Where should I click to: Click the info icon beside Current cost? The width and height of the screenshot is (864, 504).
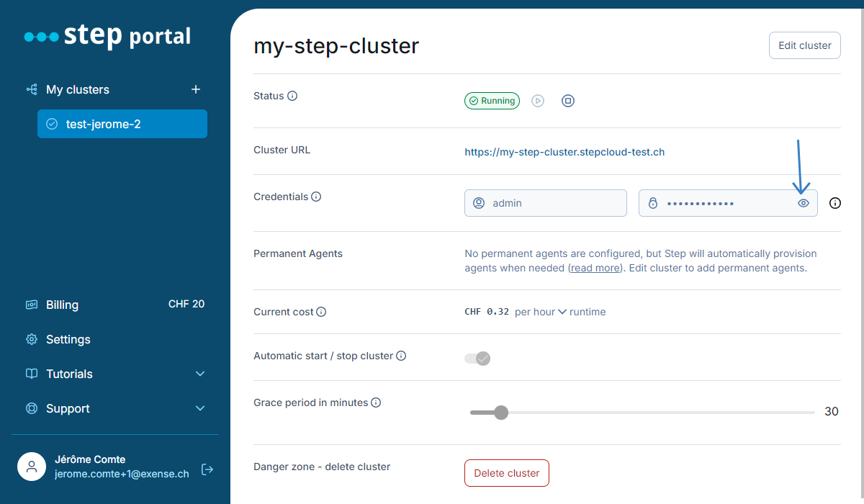click(x=321, y=312)
